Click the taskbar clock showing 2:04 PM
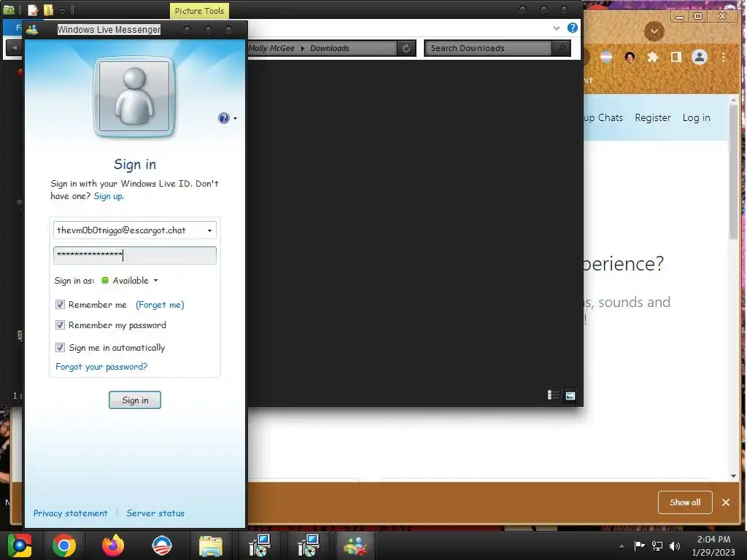This screenshot has width=747, height=560. (713, 545)
